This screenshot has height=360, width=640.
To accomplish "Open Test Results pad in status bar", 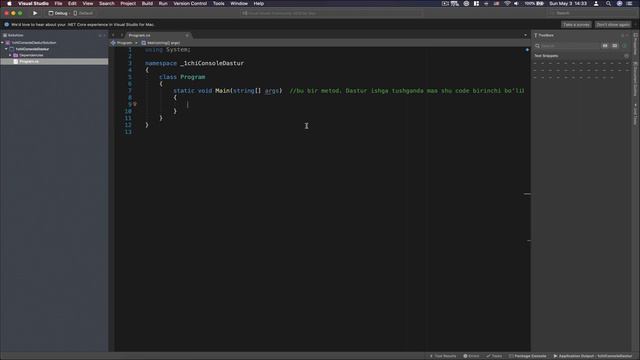I will 443,356.
